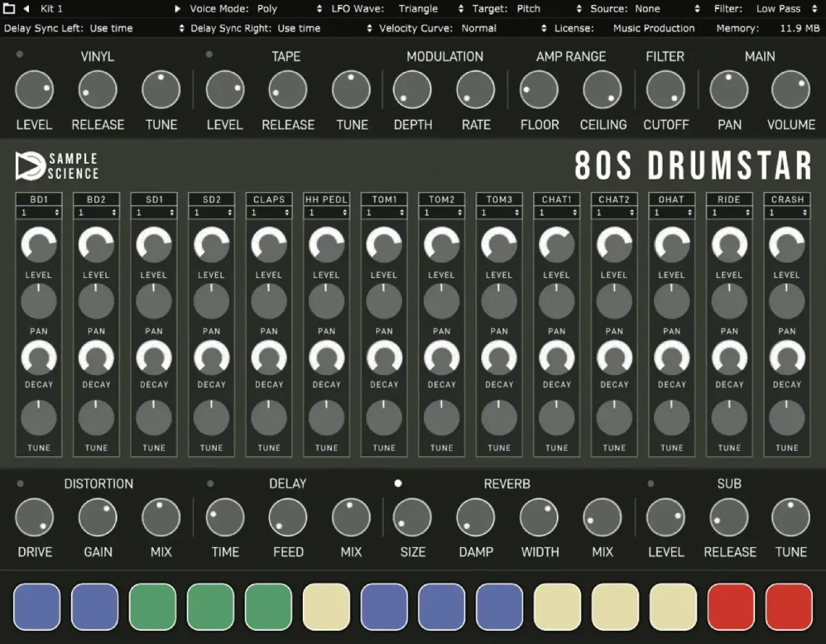Go to next kit with right arrow

(x=177, y=9)
